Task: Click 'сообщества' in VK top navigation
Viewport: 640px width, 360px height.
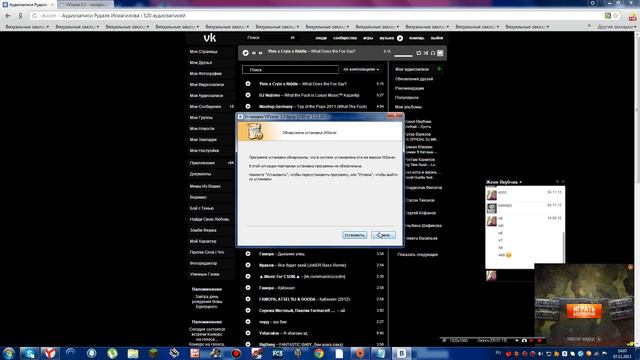Action: 344,38
